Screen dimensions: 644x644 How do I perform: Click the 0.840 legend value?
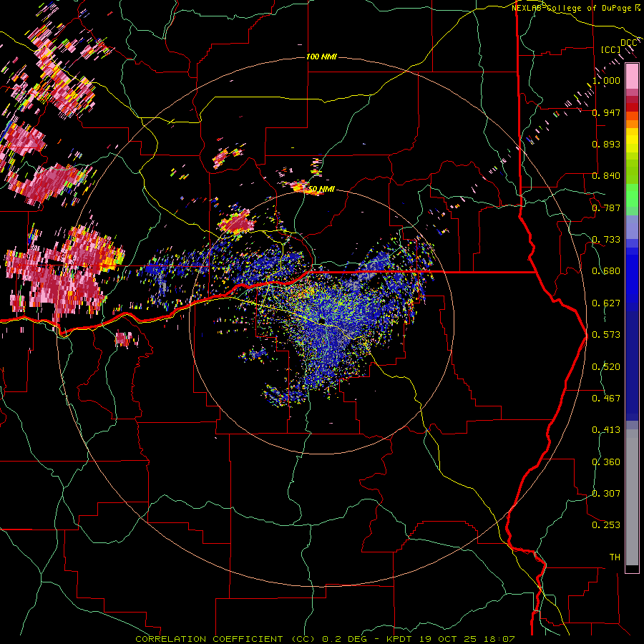pos(606,176)
